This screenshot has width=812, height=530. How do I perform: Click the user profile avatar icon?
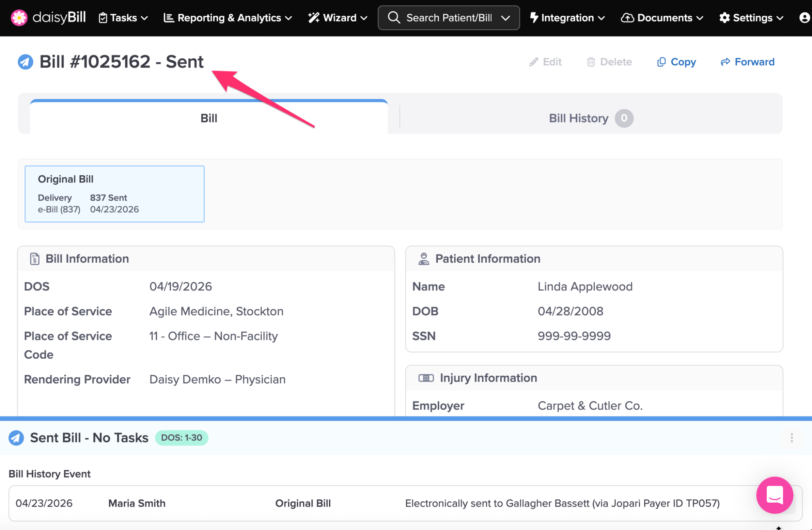pos(804,18)
